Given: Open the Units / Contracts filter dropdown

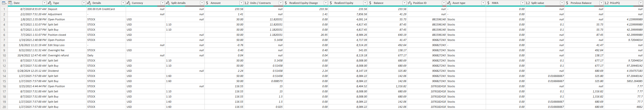Looking at the screenshot, I should point(281,3).
